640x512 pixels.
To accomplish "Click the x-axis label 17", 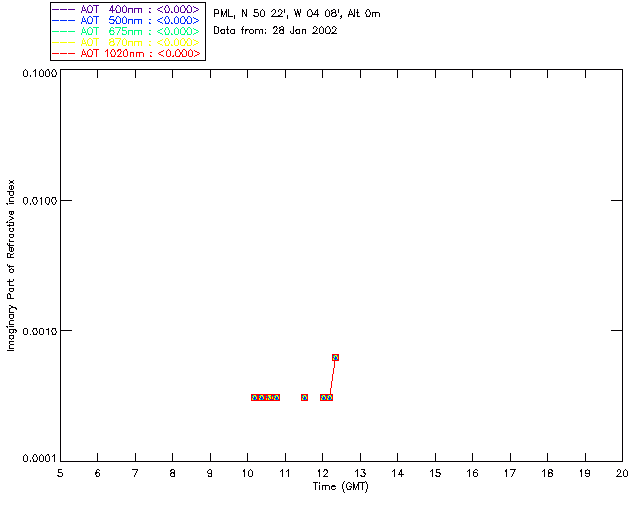I will (510, 473).
